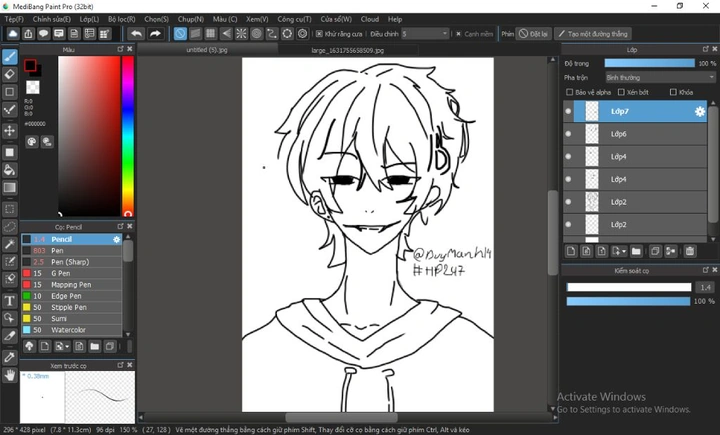Undock the Lớp layer panel
The height and width of the screenshot is (435, 720).
(706, 49)
